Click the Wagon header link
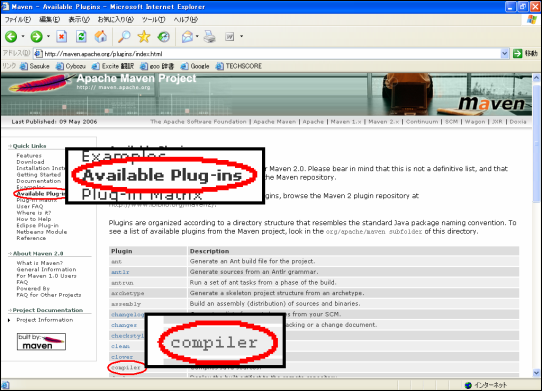Screen dimensions: 542x391 click(475, 122)
